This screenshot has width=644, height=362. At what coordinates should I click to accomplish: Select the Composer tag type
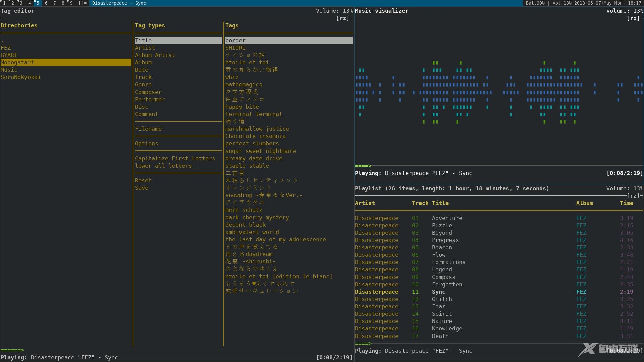pos(178,92)
